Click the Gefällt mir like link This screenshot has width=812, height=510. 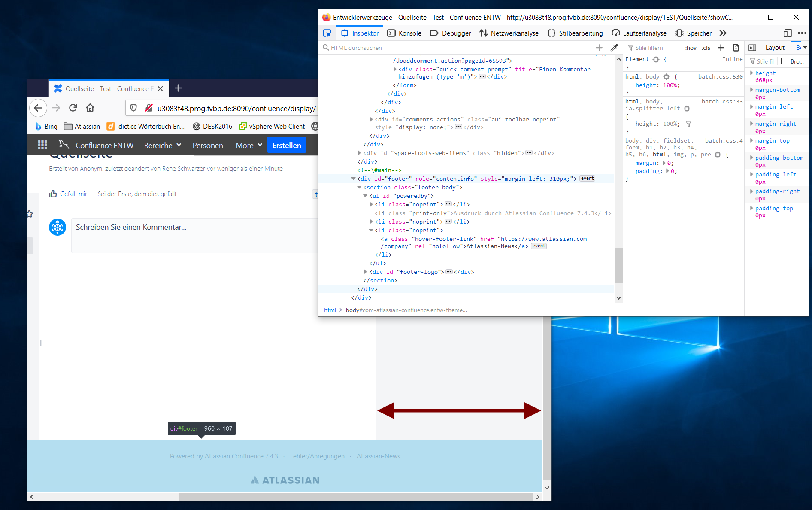pyautogui.click(x=68, y=194)
